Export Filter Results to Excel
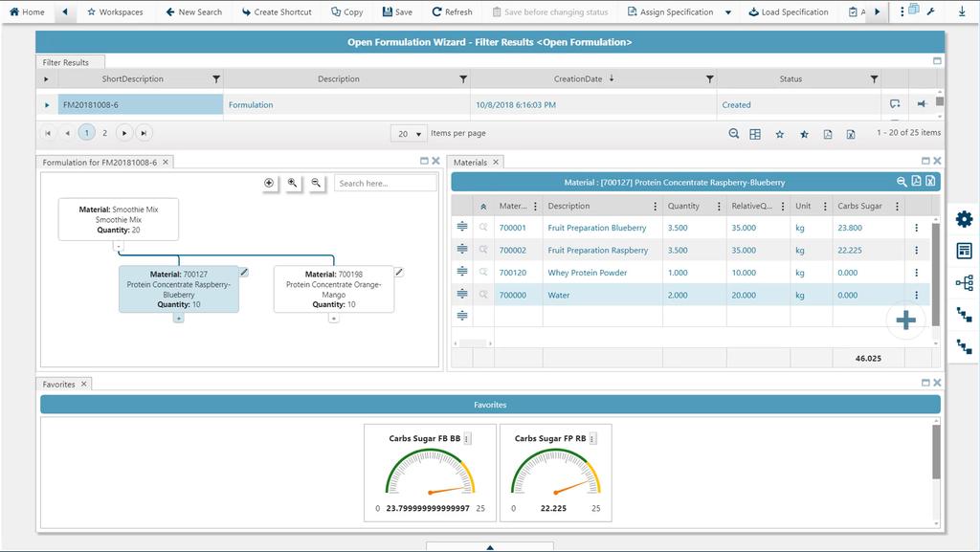Screen dimensions: 980x552 pos(851,134)
